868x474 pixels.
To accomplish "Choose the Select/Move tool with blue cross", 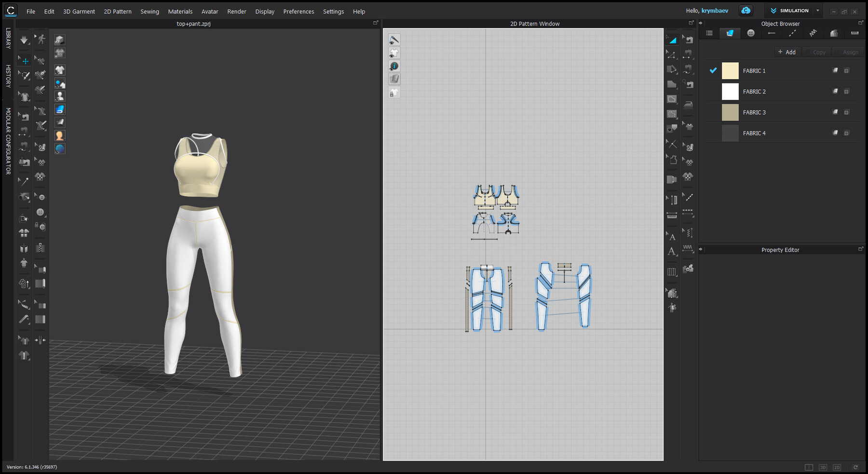I will pos(24,61).
